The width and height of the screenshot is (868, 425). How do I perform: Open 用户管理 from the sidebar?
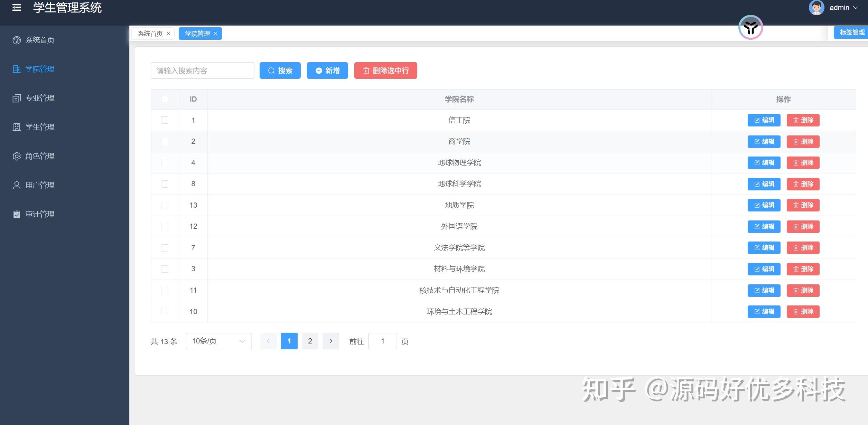click(39, 185)
